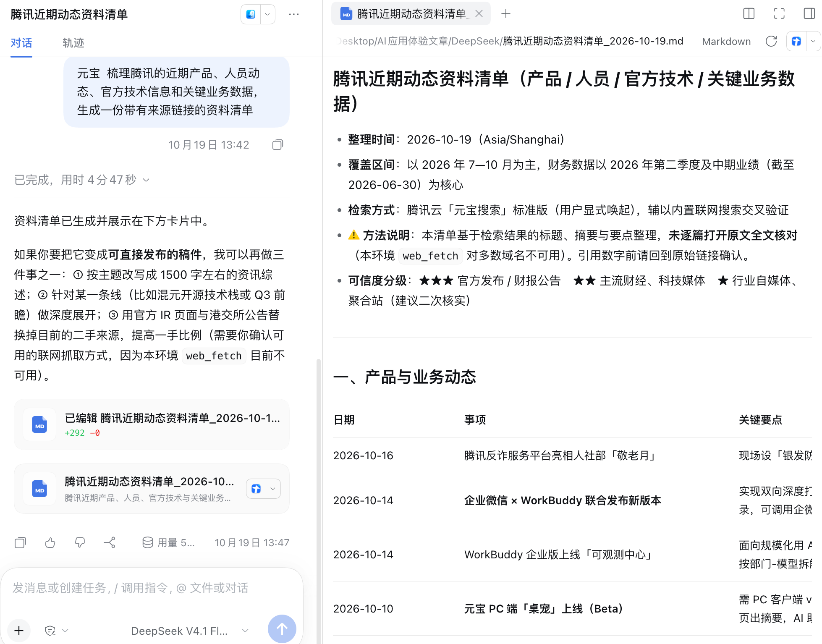View the 用量 usage details

point(168,543)
